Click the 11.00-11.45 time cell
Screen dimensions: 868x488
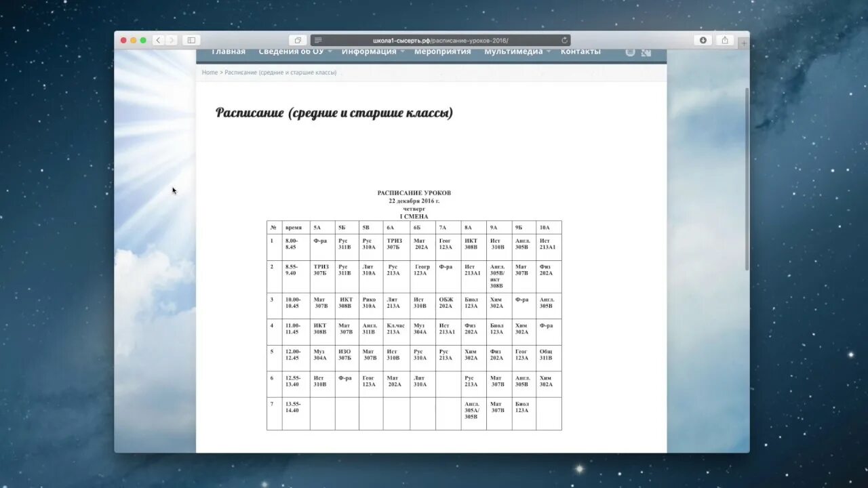click(x=296, y=332)
